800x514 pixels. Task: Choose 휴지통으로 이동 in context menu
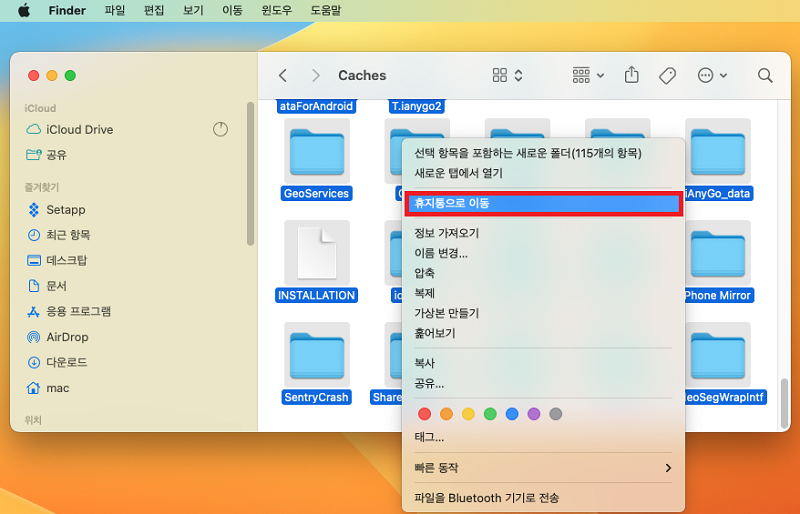coord(543,203)
